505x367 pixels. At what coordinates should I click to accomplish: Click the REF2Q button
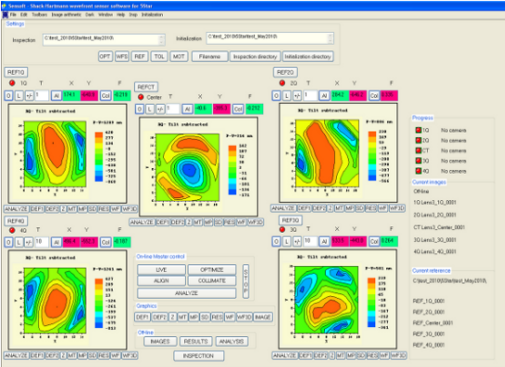[x=285, y=72]
